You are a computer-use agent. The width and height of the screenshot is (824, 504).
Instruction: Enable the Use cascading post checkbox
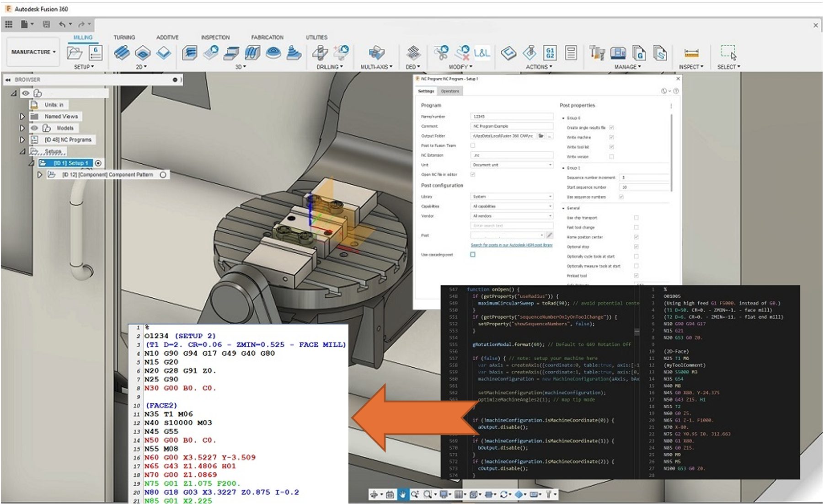click(x=473, y=255)
